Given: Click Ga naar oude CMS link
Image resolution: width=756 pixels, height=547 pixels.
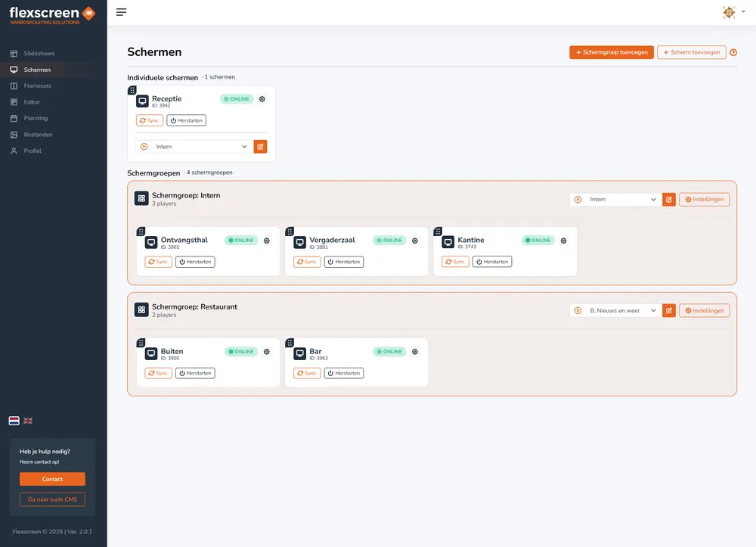Looking at the screenshot, I should pos(53,499).
